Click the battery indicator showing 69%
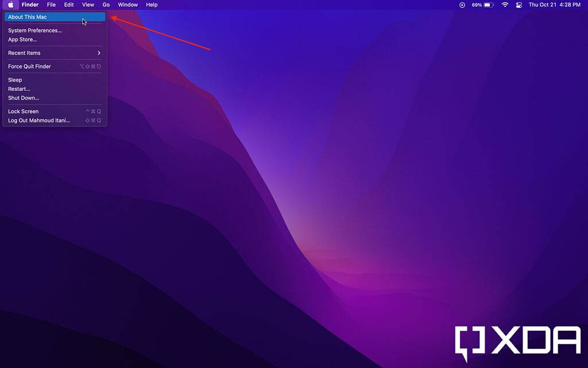 coord(482,5)
